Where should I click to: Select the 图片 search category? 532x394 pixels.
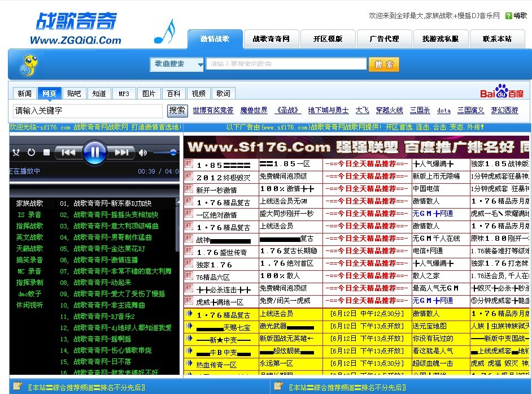149,93
